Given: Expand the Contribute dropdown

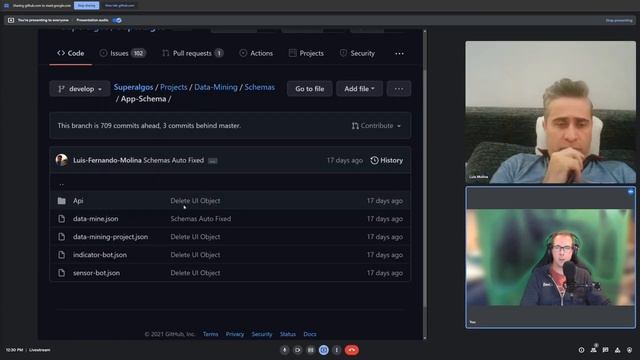Looking at the screenshot, I should [x=376, y=126].
